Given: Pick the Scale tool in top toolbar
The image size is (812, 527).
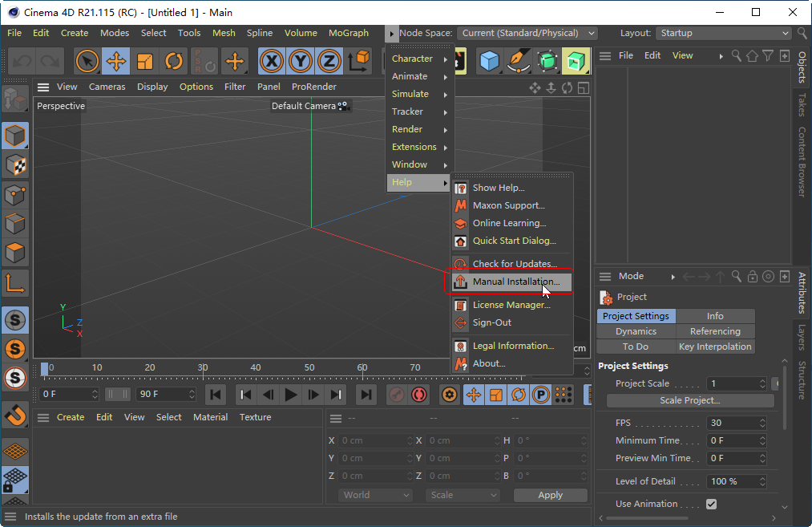Looking at the screenshot, I should coord(145,61).
